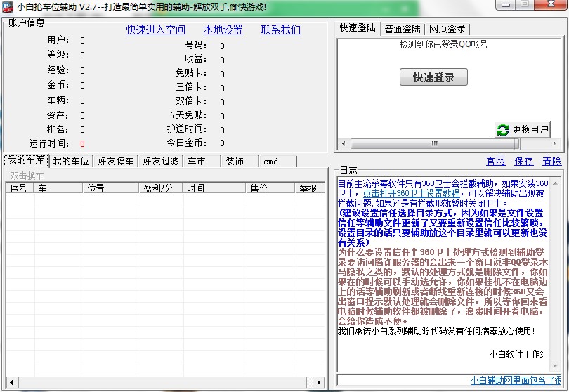Click 保存 to save the log

524,161
